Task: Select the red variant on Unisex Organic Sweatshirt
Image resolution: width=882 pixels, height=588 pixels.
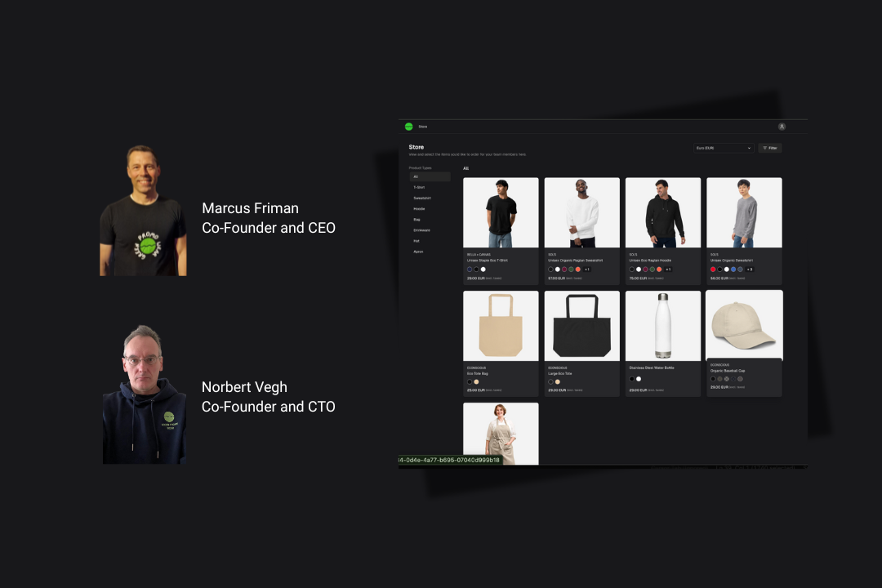Action: (714, 269)
